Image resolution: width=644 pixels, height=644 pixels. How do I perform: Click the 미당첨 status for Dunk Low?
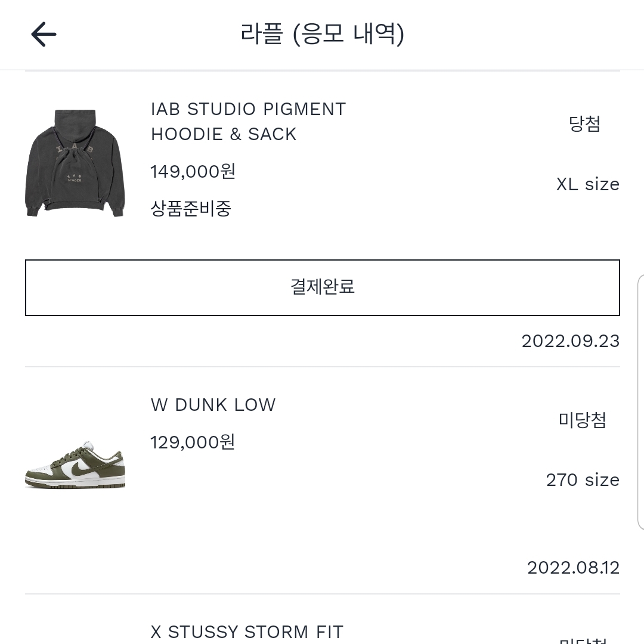point(583,420)
